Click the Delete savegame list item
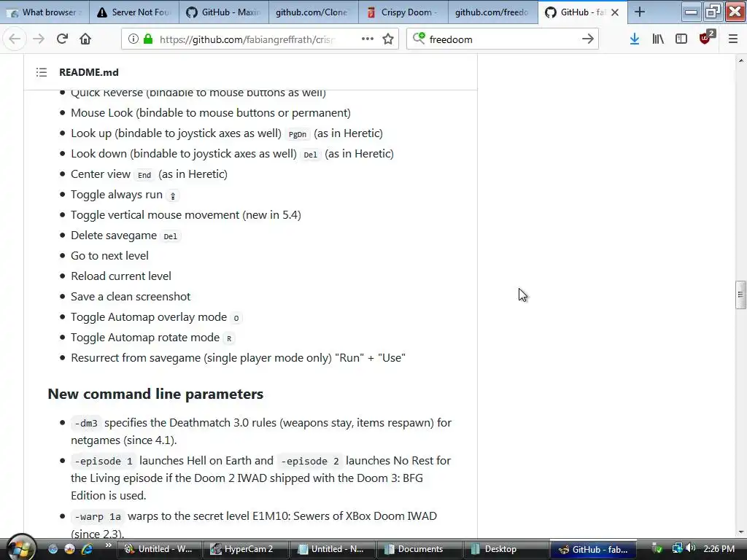 pyautogui.click(x=125, y=236)
